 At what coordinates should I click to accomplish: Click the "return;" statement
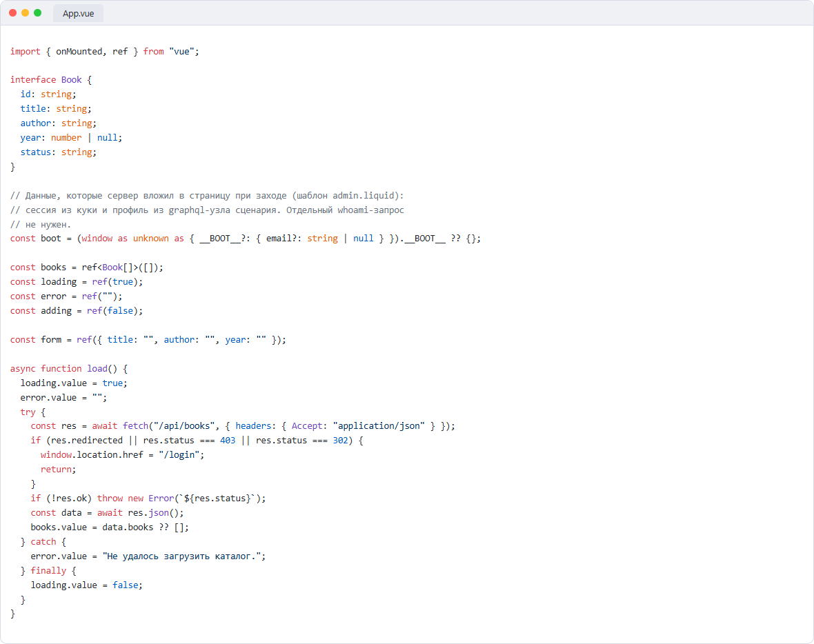(58, 470)
